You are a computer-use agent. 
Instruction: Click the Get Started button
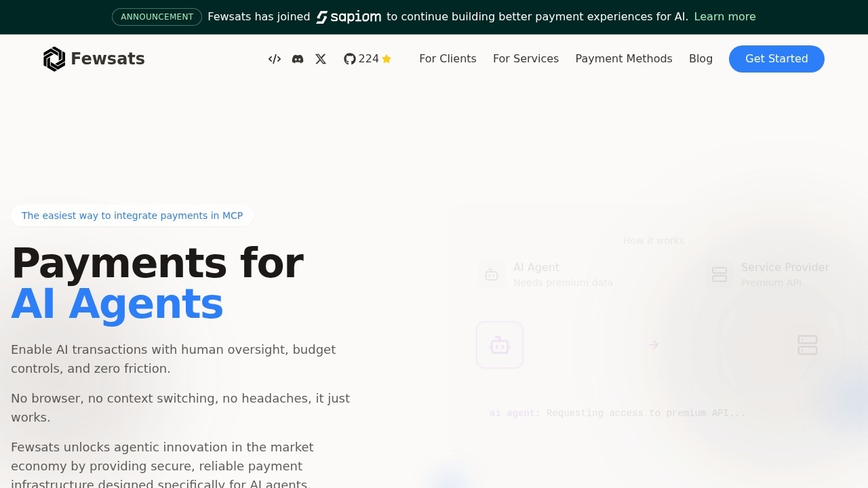[x=776, y=59]
